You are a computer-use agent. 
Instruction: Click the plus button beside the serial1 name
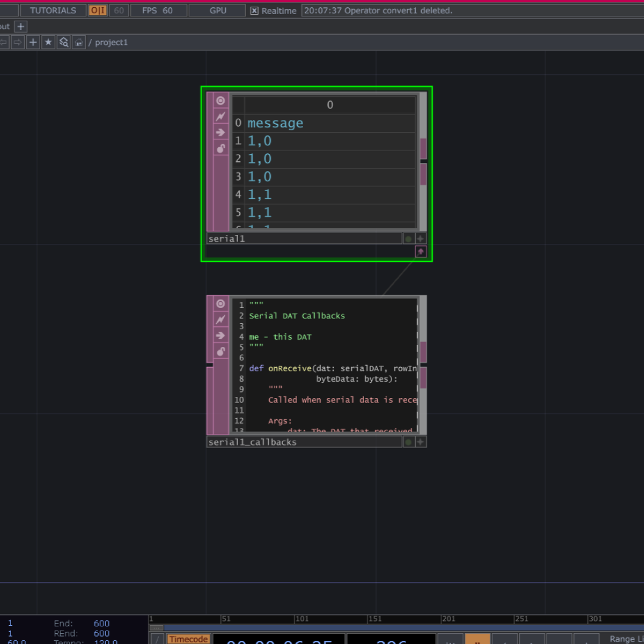(x=420, y=239)
